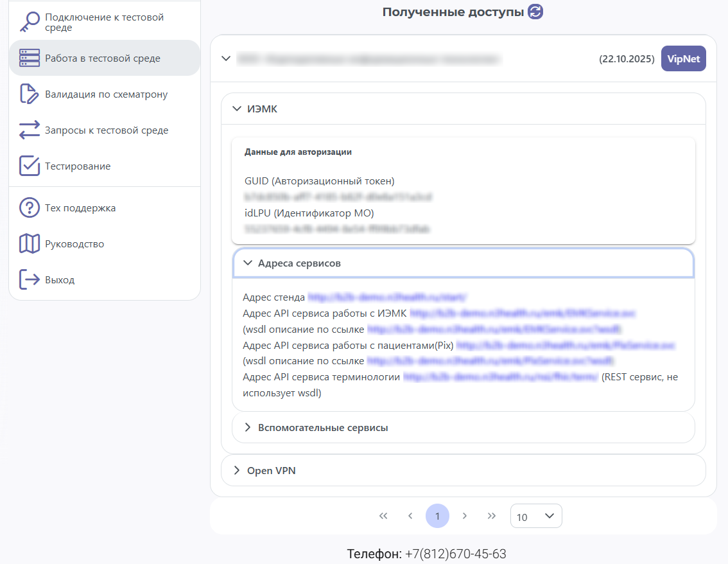
Task: Select page 1 in pagination
Action: pyautogui.click(x=437, y=516)
